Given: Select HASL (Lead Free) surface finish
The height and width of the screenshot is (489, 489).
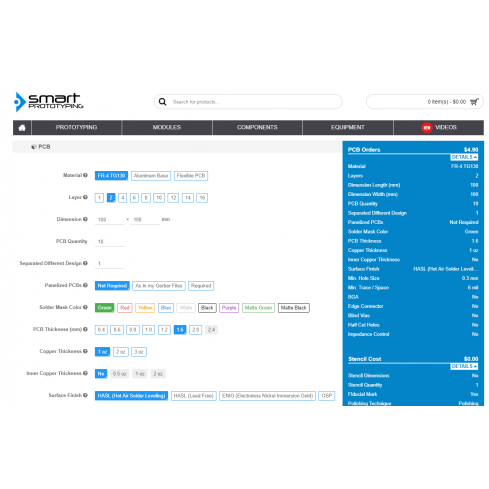Looking at the screenshot, I should click(x=194, y=396).
